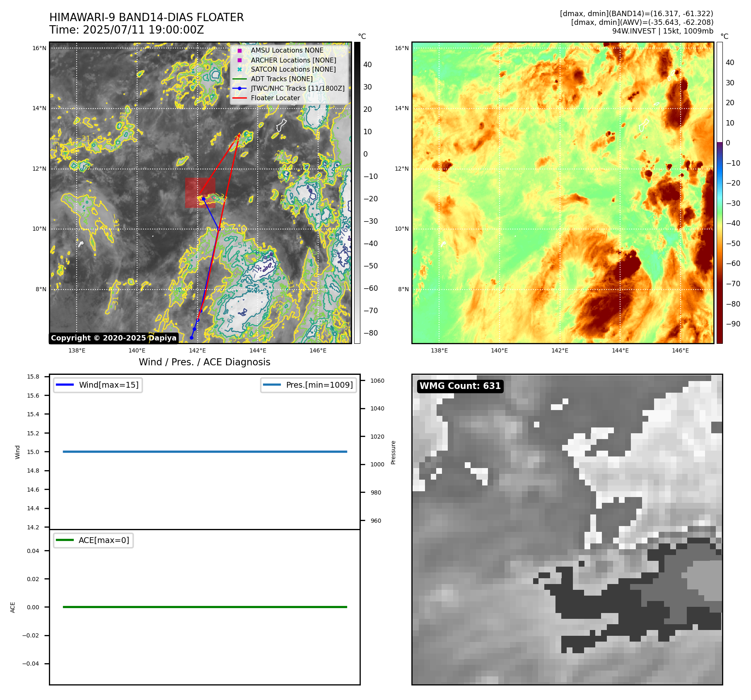Click the rainbow AWV temperature colorbar
Viewport: 751px width, 700px height.
(720, 193)
